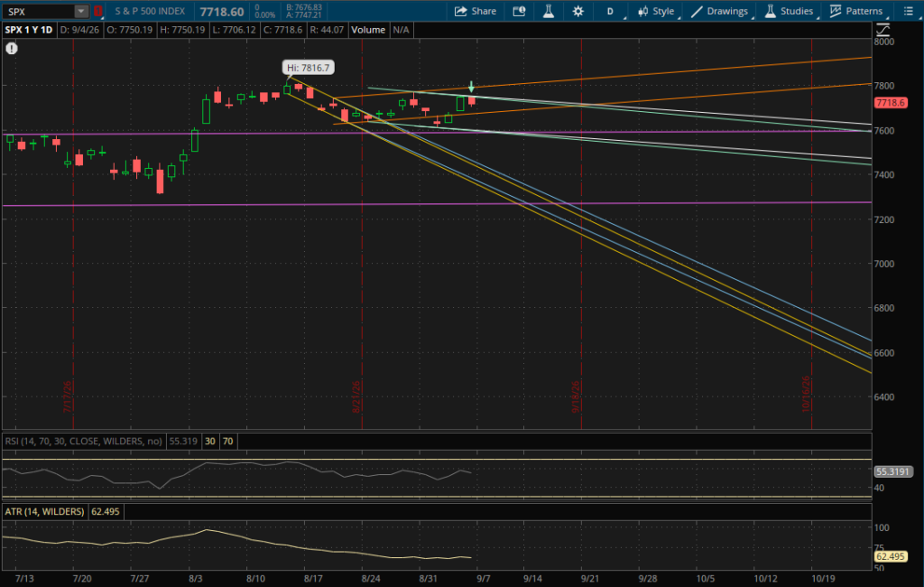Click the Volume label in chart header
The image size is (924, 587).
point(368,30)
